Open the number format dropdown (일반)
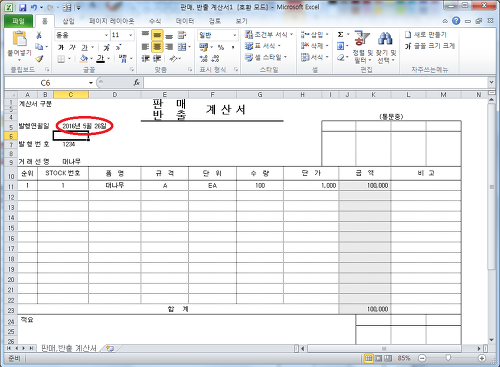 235,35
